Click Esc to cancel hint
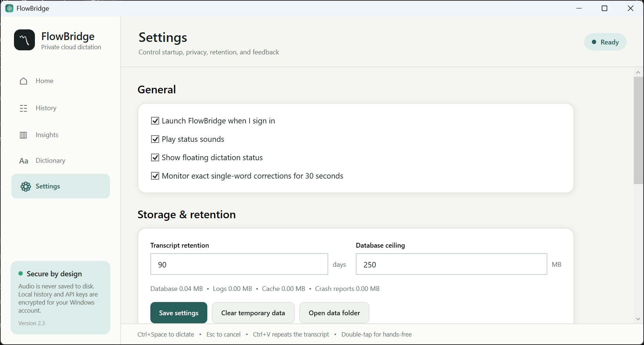 (223, 334)
